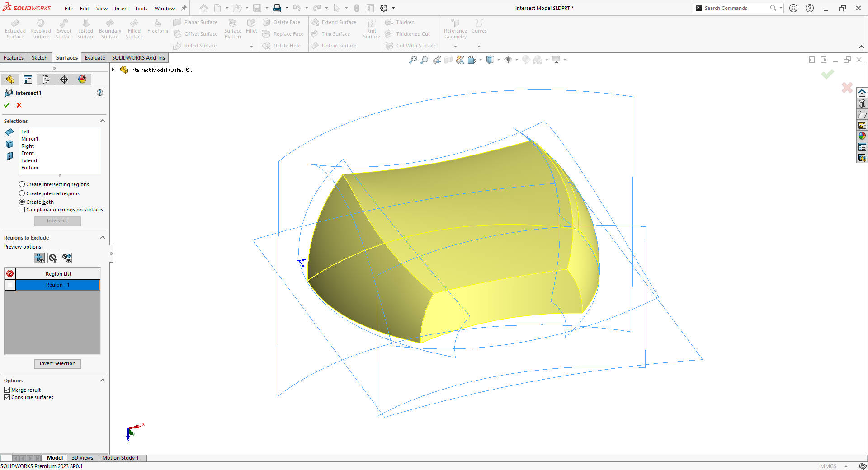
Task: Click Invert Selection in the regions panel
Action: (57, 363)
